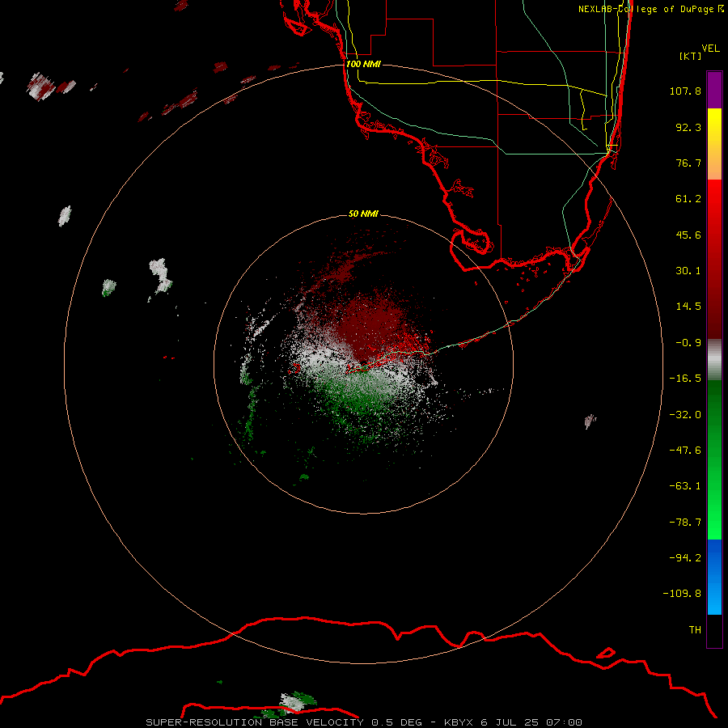Click the 76.7 velocity legend value
The width and height of the screenshot is (728, 728).
click(688, 163)
